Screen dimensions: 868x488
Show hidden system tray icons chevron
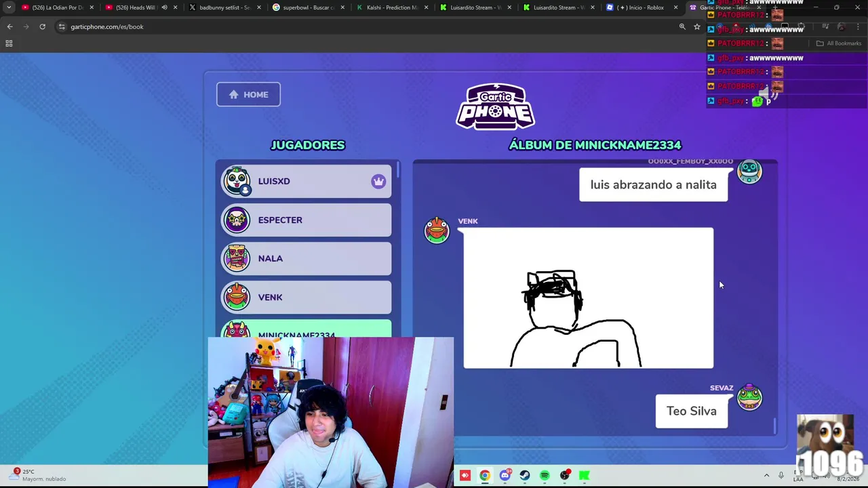point(766,476)
